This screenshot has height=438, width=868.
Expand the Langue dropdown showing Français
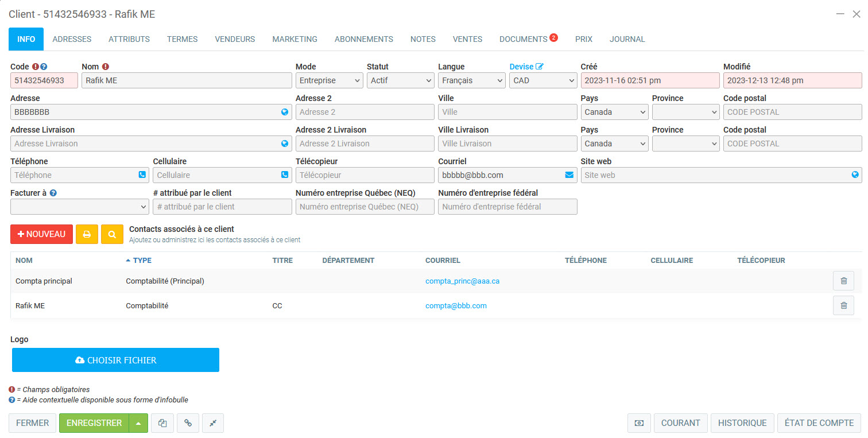[x=471, y=80]
